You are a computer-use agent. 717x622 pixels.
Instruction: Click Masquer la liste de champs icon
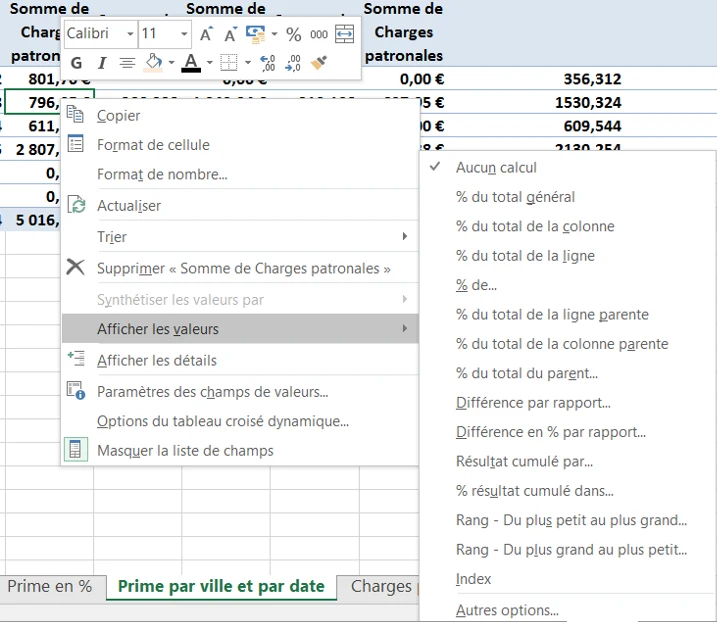click(x=75, y=450)
